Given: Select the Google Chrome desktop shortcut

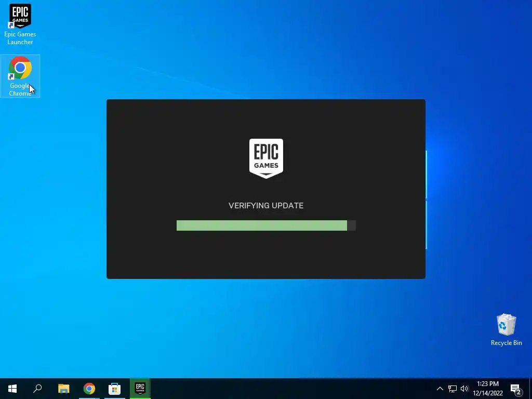Looking at the screenshot, I should [x=20, y=76].
